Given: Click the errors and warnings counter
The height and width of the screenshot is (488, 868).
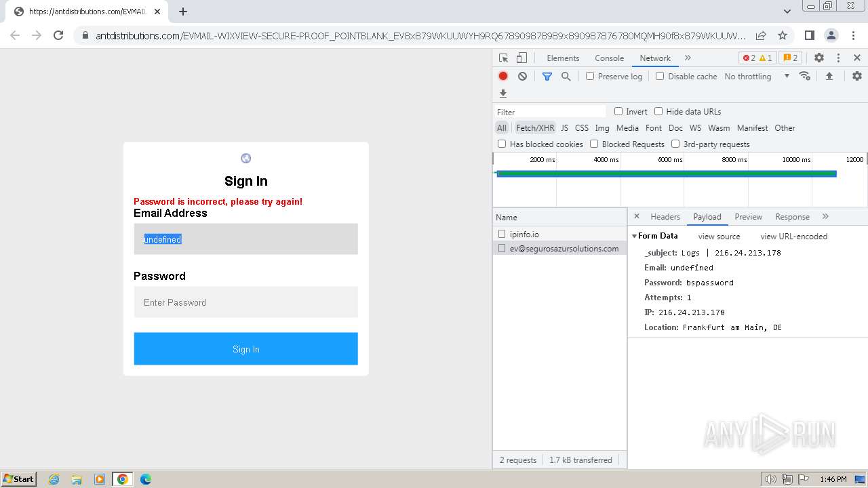Looking at the screenshot, I should pyautogui.click(x=757, y=58).
